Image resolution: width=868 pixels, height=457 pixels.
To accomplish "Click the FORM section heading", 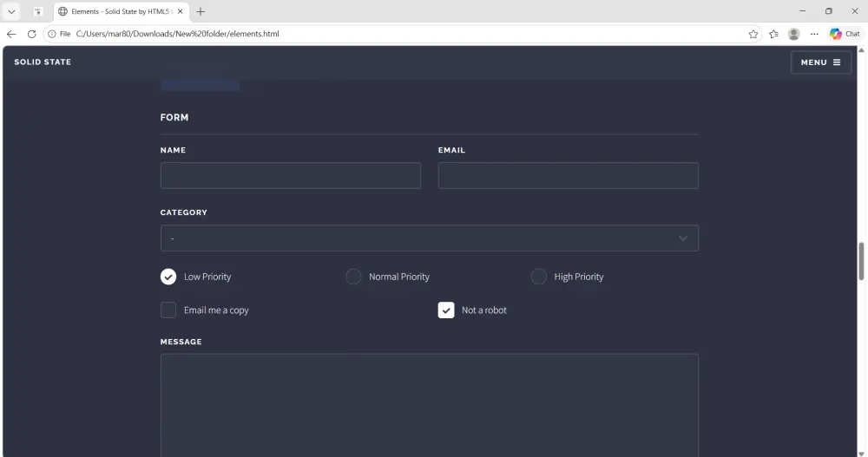I will coord(174,117).
